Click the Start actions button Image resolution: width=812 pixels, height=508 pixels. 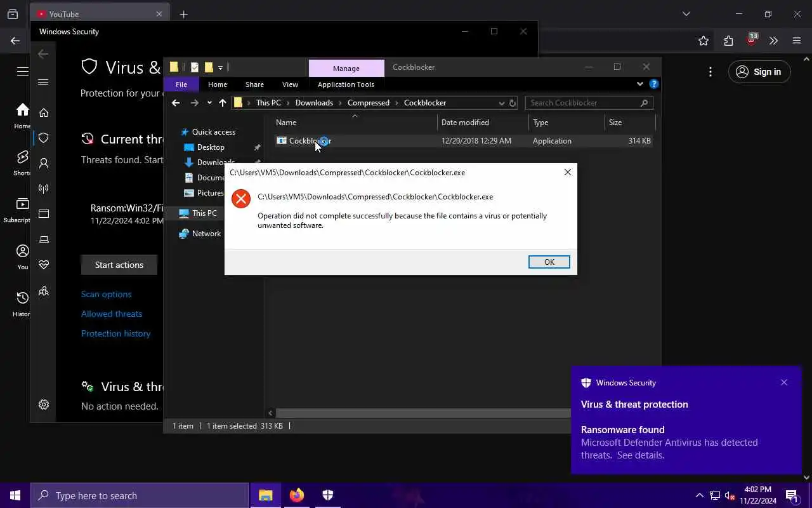tap(119, 265)
